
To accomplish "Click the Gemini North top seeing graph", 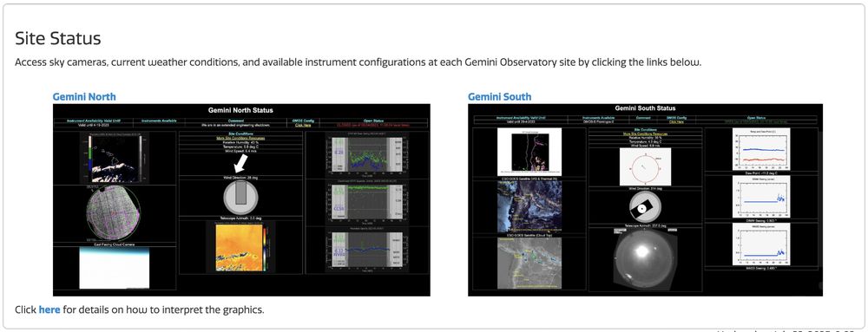I will pyautogui.click(x=367, y=154).
